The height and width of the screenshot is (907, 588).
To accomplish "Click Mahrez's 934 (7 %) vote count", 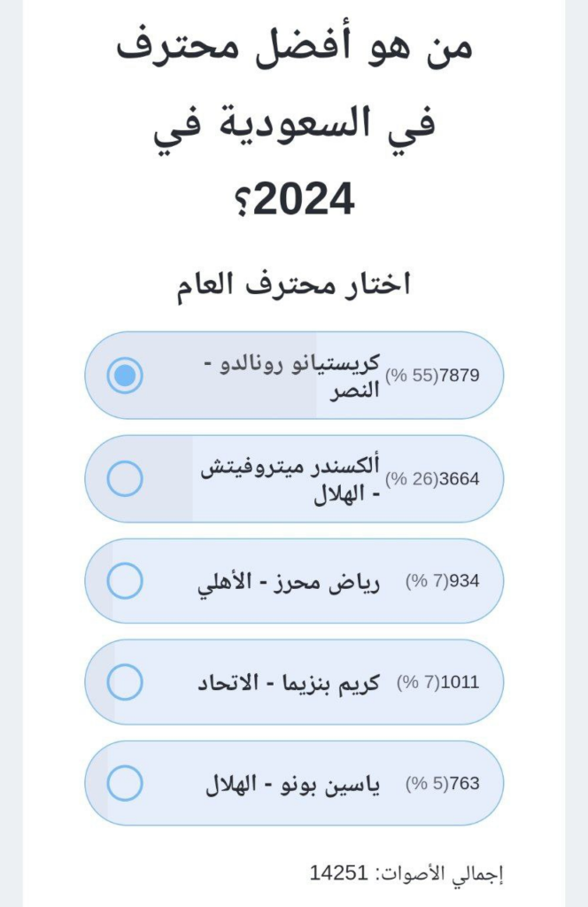I will (442, 582).
